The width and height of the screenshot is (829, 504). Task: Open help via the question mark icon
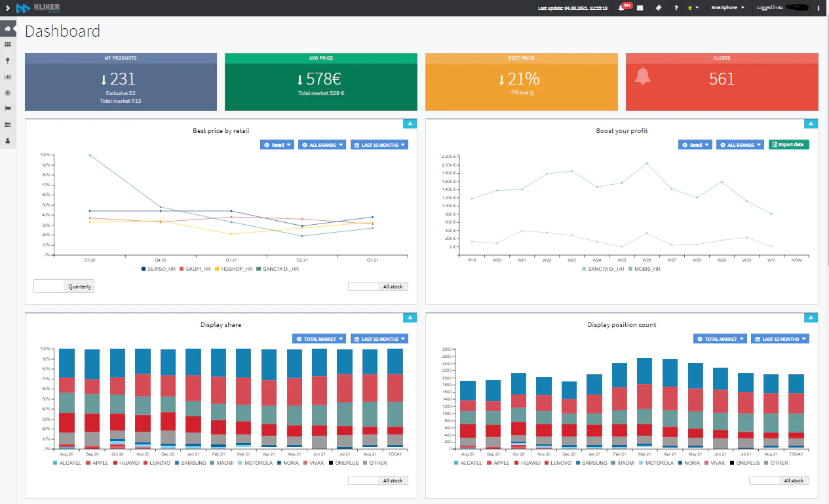676,8
